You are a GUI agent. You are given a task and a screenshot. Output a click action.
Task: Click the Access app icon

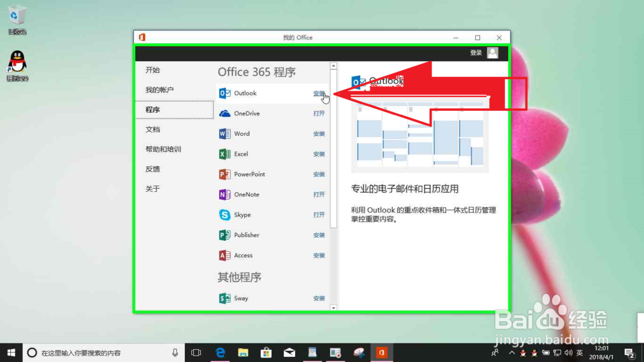pos(225,255)
